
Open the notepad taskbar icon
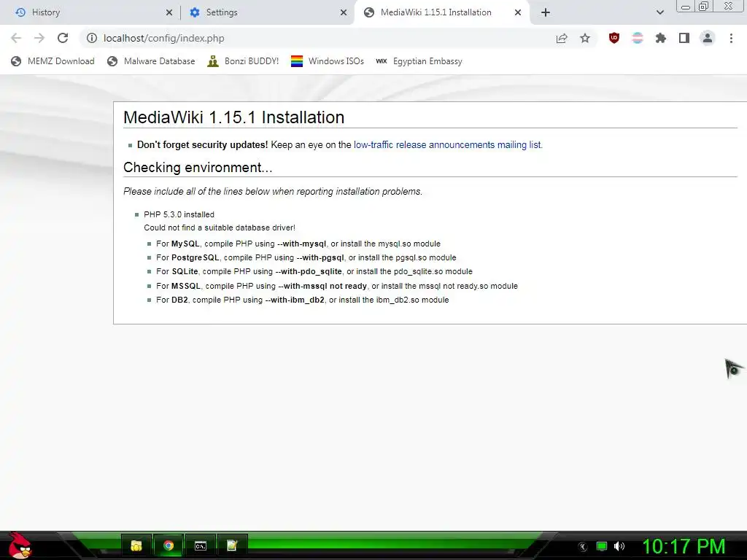tap(232, 545)
